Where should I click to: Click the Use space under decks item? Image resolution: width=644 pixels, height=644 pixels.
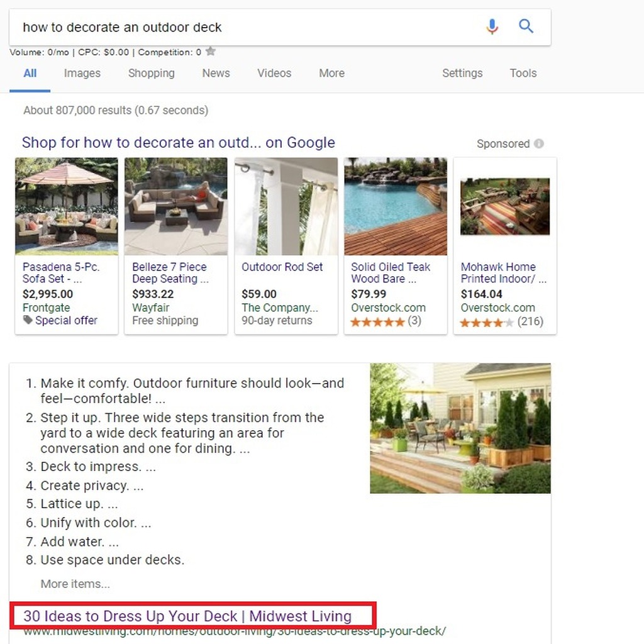click(x=105, y=560)
